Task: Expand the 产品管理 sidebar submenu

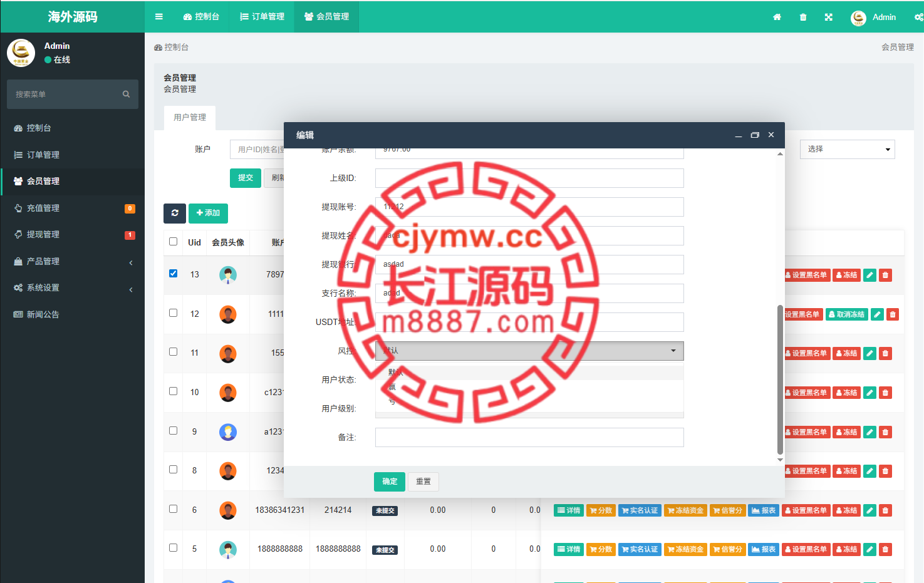Action: point(73,261)
